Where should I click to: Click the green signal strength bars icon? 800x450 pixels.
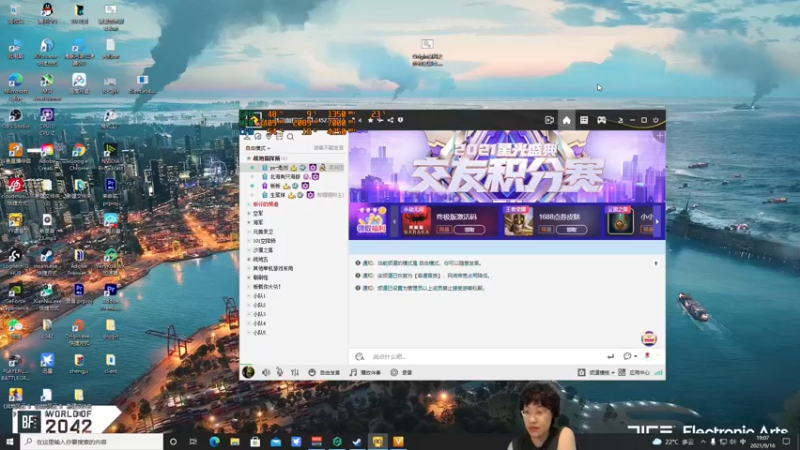659,372
